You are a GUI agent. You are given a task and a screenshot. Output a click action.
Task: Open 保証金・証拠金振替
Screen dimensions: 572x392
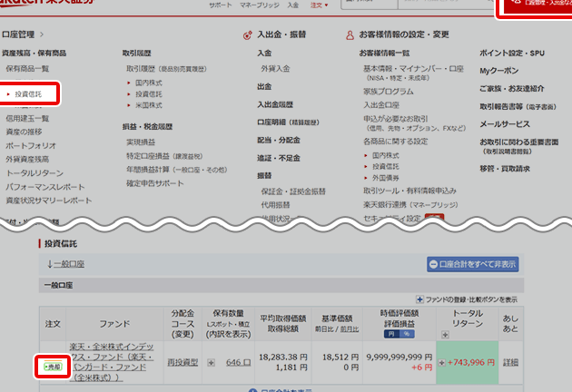(293, 191)
